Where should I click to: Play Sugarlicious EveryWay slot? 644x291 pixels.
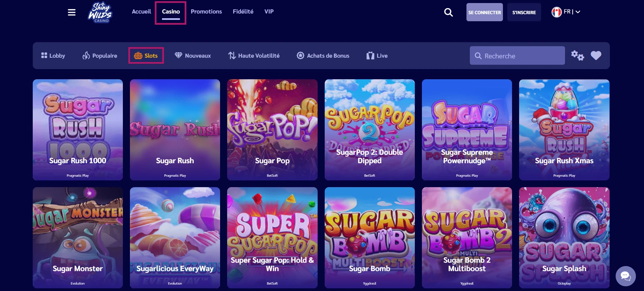tap(175, 238)
